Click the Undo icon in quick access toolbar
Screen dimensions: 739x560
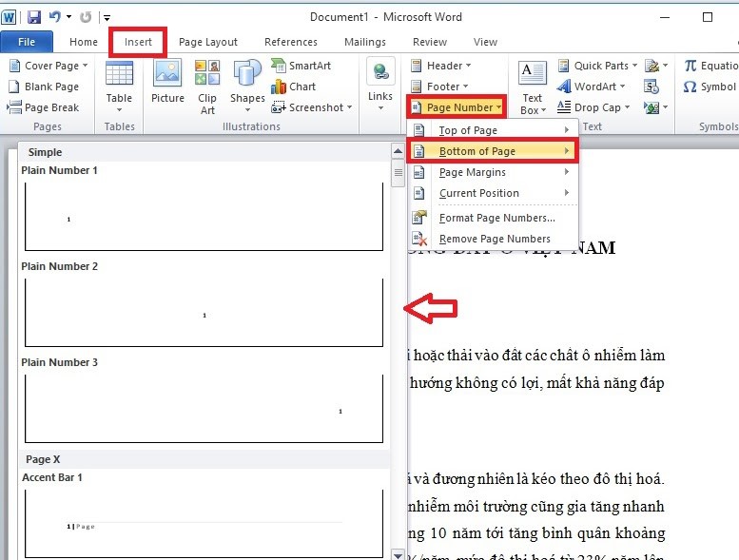point(55,17)
